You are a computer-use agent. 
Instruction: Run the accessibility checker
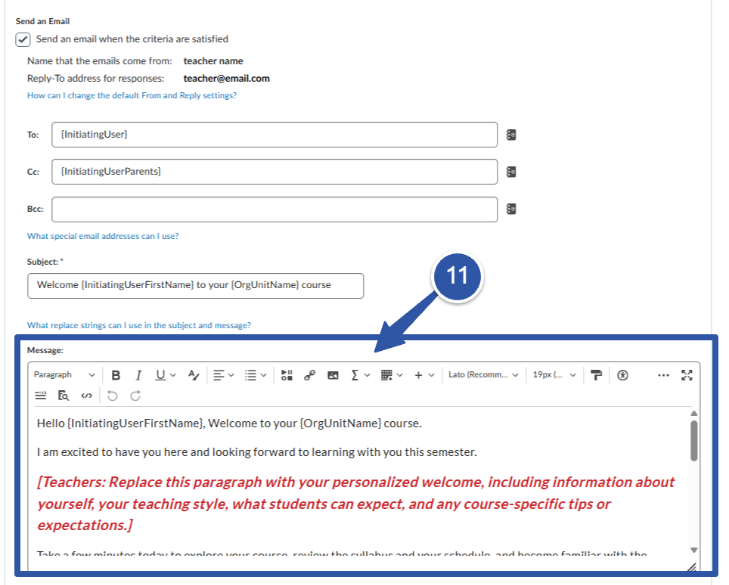[x=623, y=375]
